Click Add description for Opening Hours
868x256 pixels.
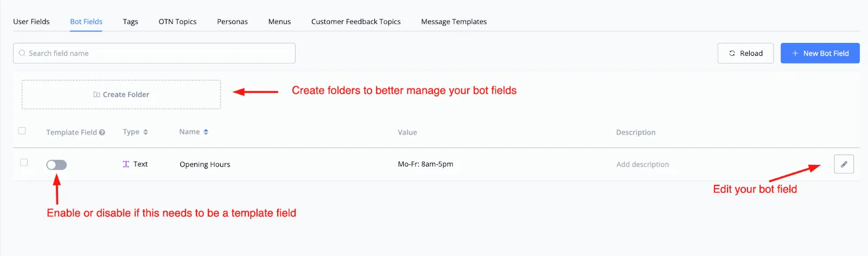tap(642, 164)
